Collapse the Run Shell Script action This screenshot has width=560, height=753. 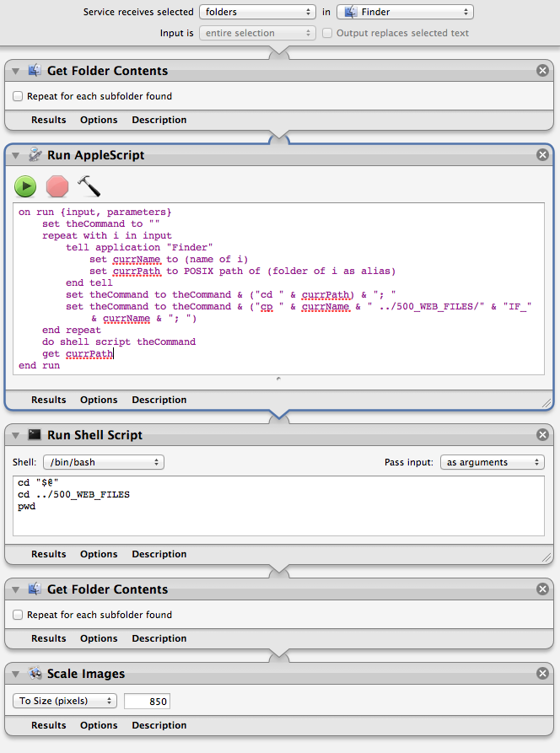point(15,435)
